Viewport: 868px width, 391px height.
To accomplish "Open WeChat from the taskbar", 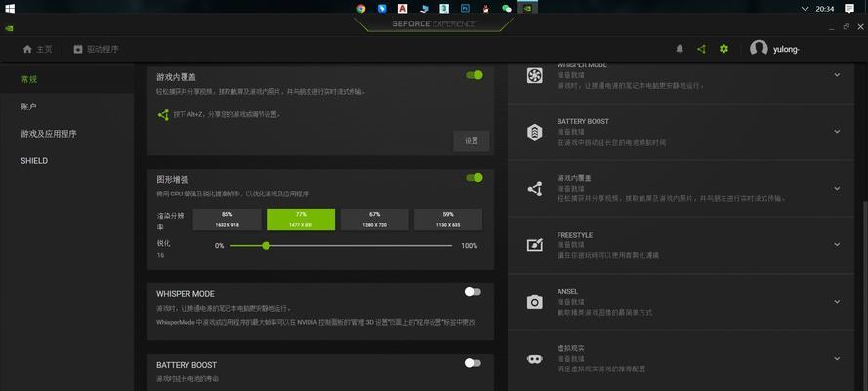I will 506,8.
